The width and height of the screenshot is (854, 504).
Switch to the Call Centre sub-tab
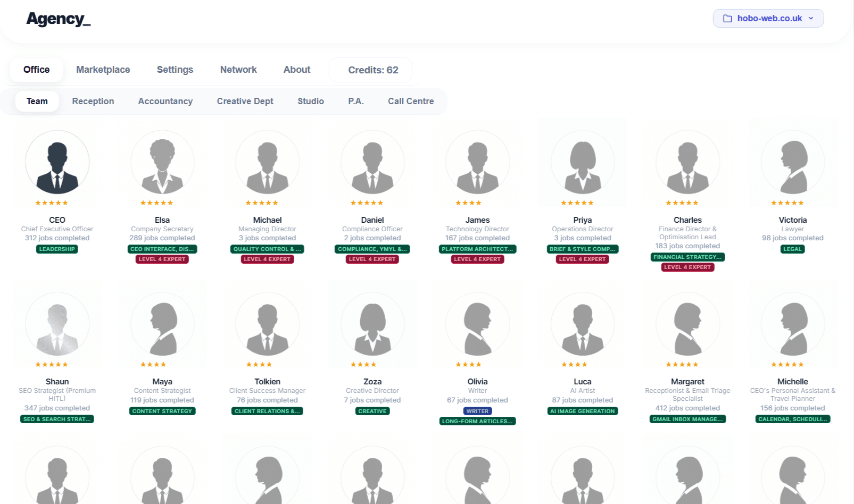tap(410, 101)
